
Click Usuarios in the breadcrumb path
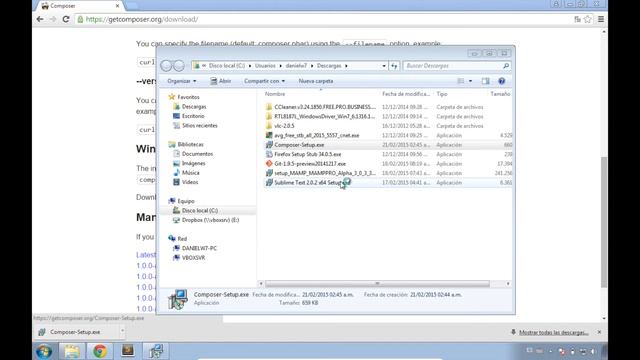[x=265, y=66]
